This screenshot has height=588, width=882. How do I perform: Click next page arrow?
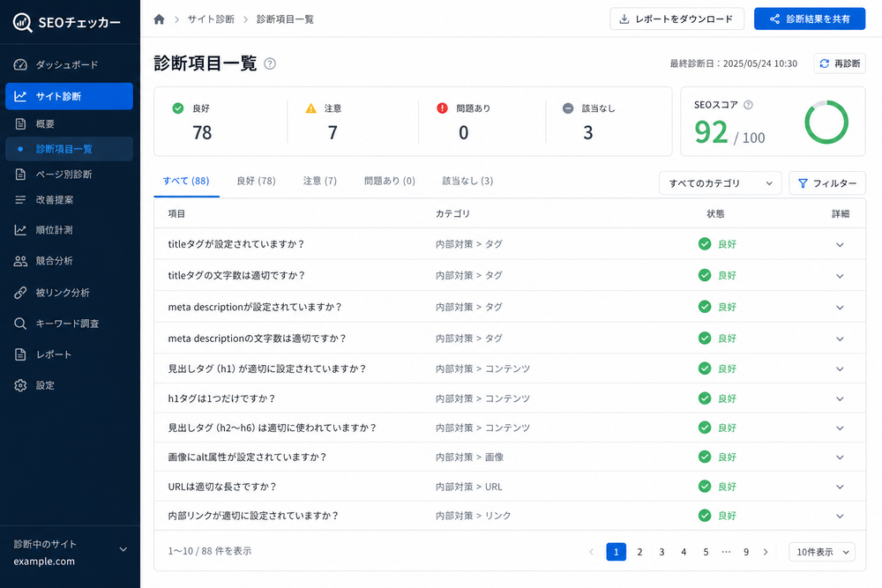[766, 552]
